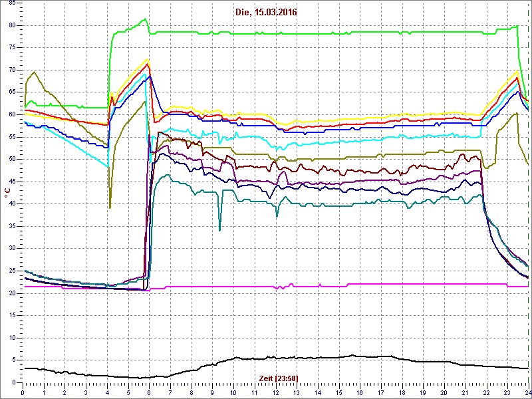532x399 pixels.
Task: Click hour 14 on the time axis
Action: 318,392
